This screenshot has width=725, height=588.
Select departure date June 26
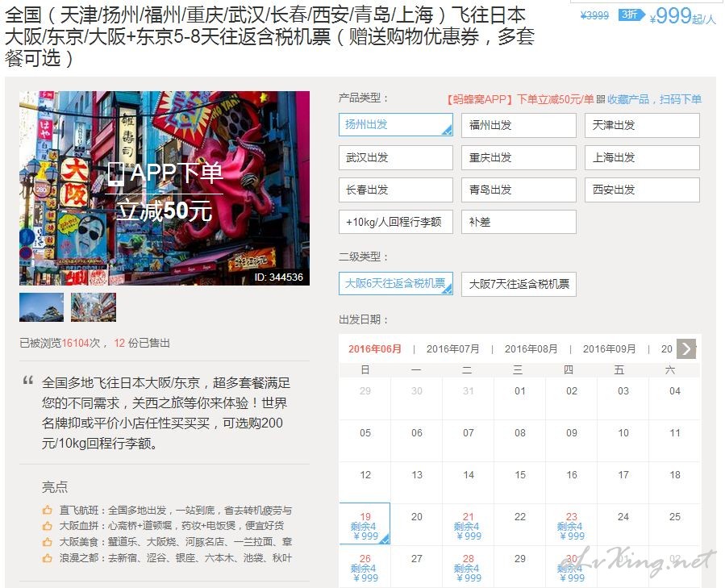coord(365,567)
